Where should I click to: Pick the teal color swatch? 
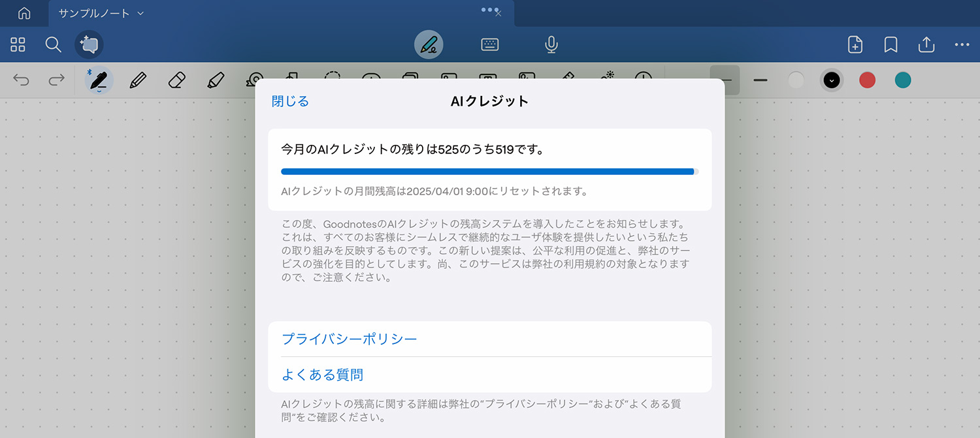pyautogui.click(x=903, y=80)
